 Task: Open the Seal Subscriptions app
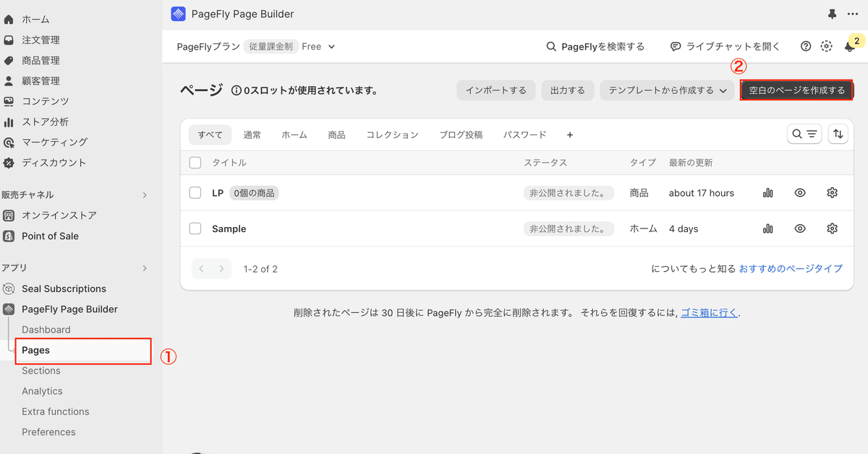(64, 288)
